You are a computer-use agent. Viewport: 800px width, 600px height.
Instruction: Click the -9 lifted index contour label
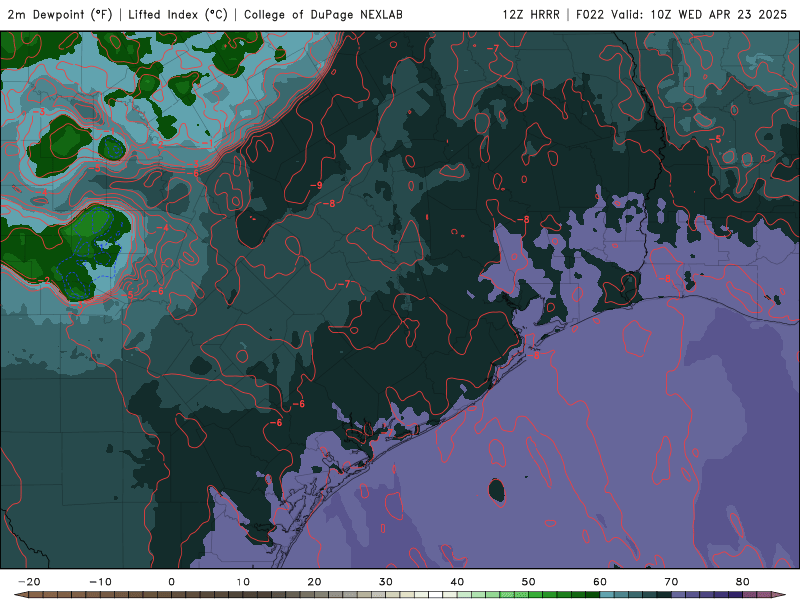316,185
